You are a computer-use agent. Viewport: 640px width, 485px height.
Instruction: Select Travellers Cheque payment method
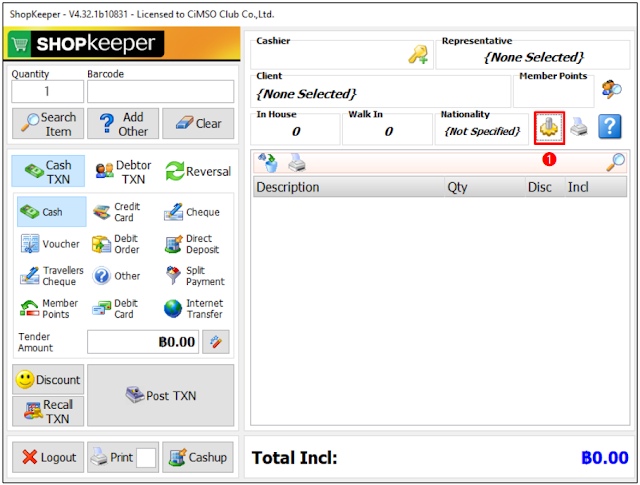[52, 276]
